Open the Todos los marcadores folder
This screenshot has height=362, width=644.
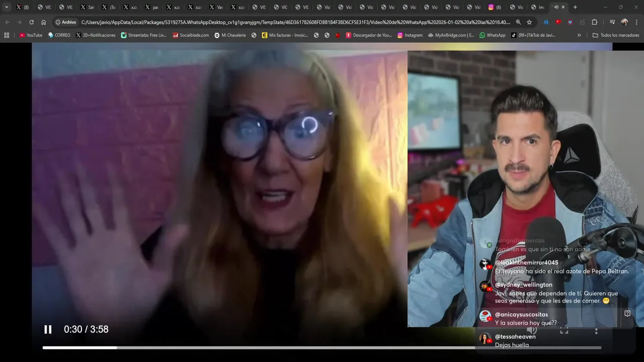(616, 35)
